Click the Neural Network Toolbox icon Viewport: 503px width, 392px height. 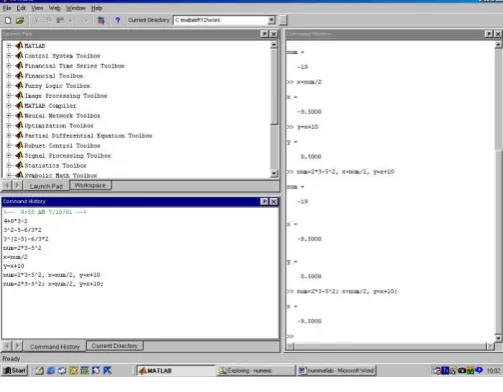pyautogui.click(x=19, y=115)
